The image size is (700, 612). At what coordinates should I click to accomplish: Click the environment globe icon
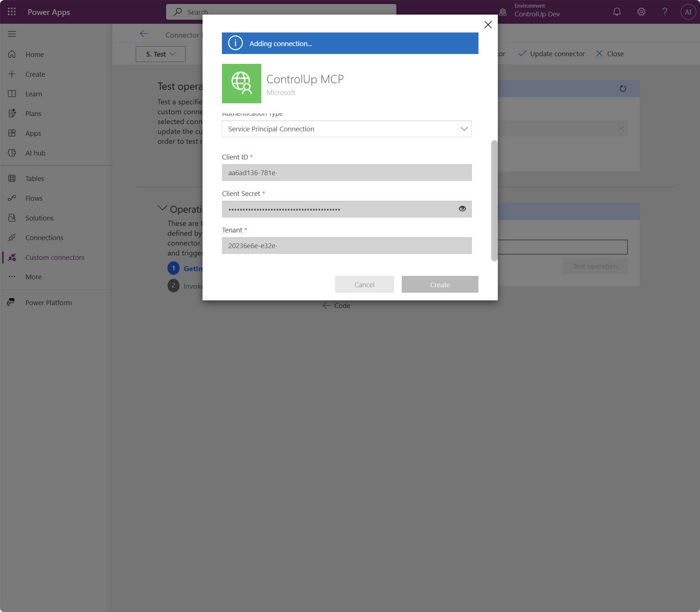pyautogui.click(x=503, y=12)
